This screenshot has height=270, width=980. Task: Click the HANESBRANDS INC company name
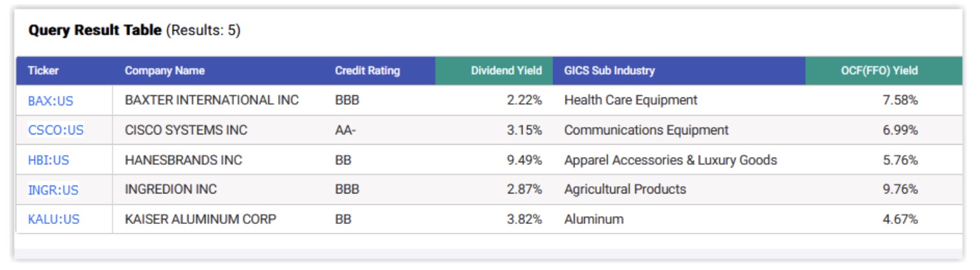183,160
